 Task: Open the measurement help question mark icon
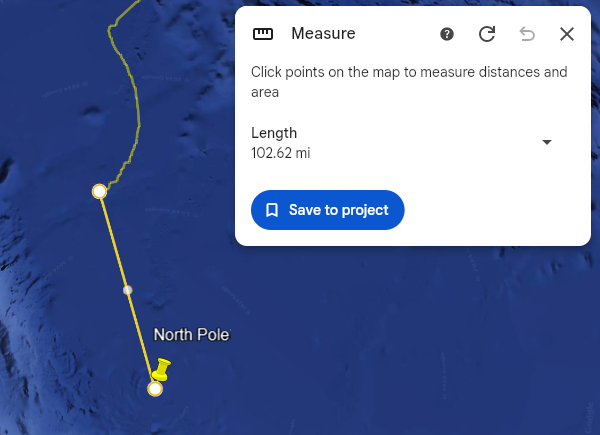tap(447, 34)
